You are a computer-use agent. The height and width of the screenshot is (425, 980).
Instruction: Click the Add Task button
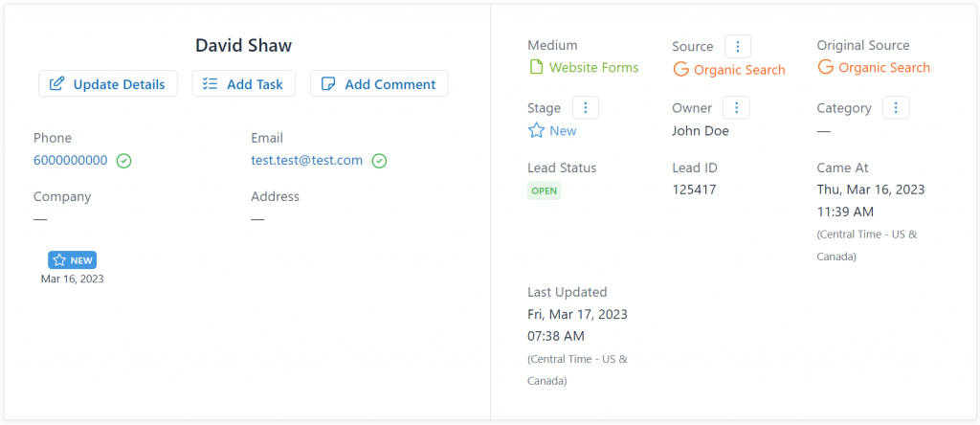coord(244,83)
